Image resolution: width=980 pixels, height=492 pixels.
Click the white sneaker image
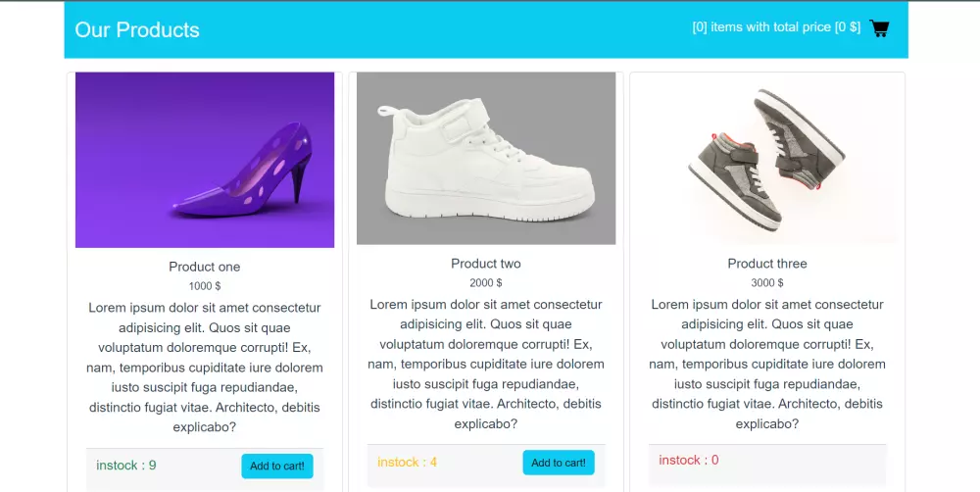tap(486, 158)
